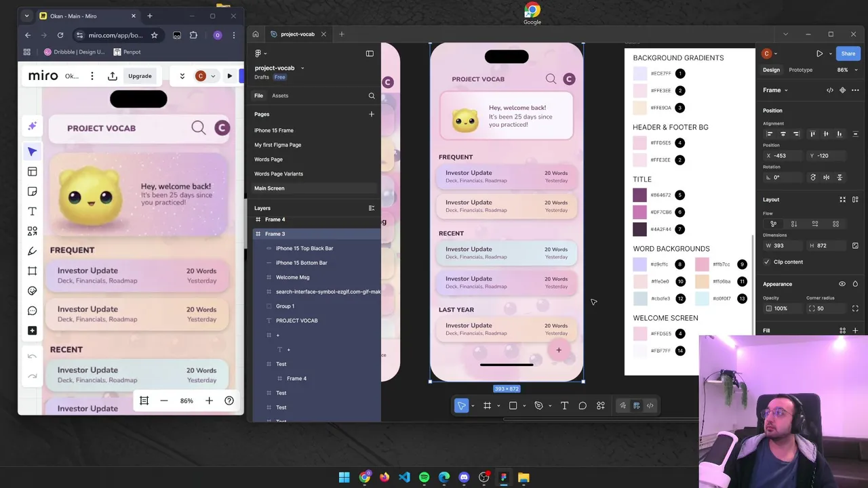Select Miro text tool
Viewport: 868px width, 488px height.
tap(32, 211)
